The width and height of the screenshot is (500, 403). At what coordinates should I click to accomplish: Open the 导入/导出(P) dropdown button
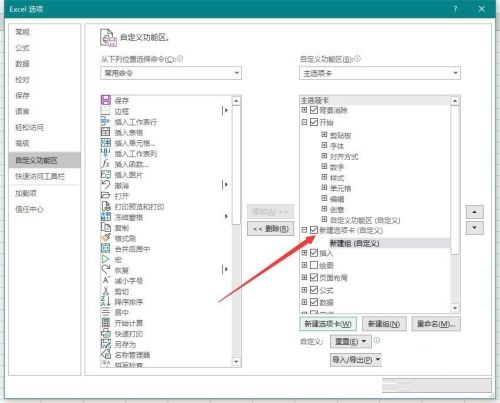pos(356,360)
